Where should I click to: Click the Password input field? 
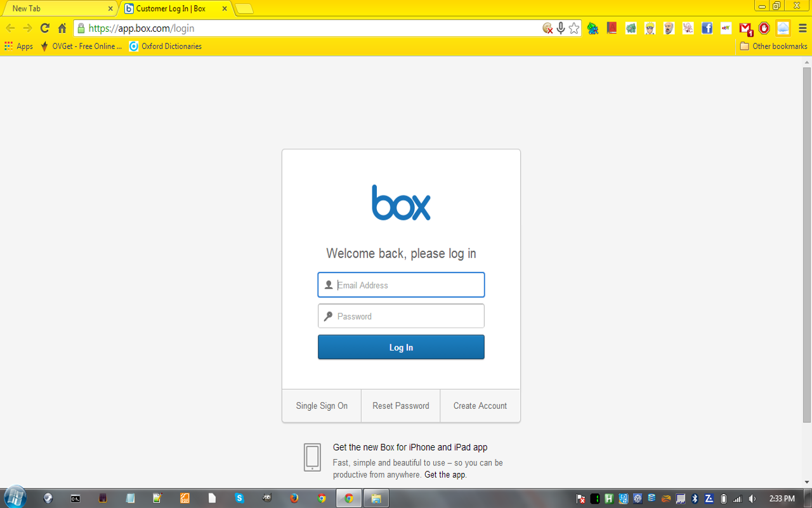pyautogui.click(x=401, y=316)
